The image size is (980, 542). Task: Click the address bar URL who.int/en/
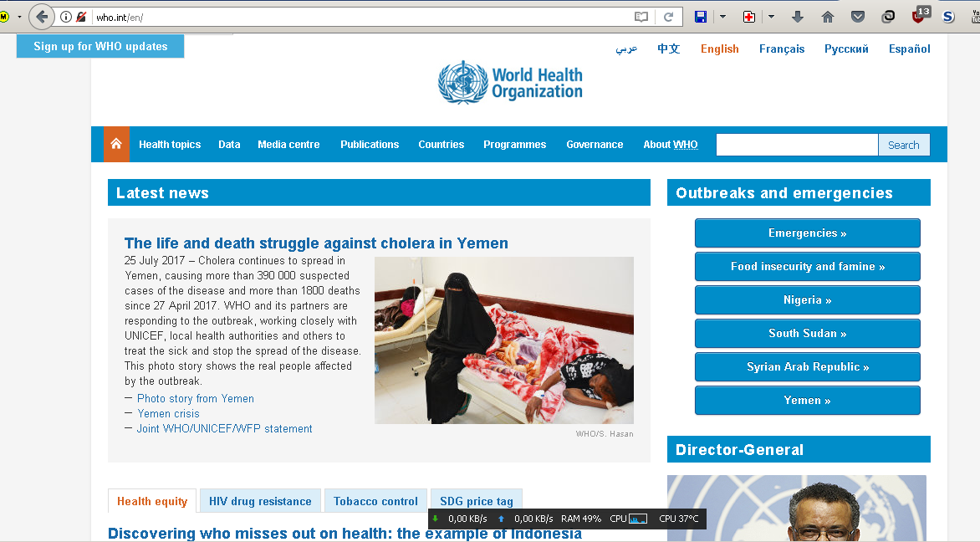(x=120, y=18)
